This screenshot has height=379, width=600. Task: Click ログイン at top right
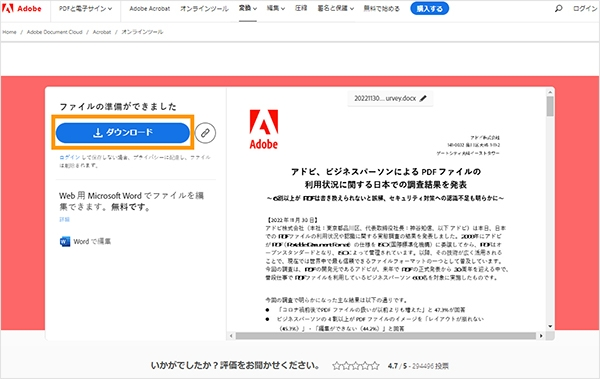[585, 8]
